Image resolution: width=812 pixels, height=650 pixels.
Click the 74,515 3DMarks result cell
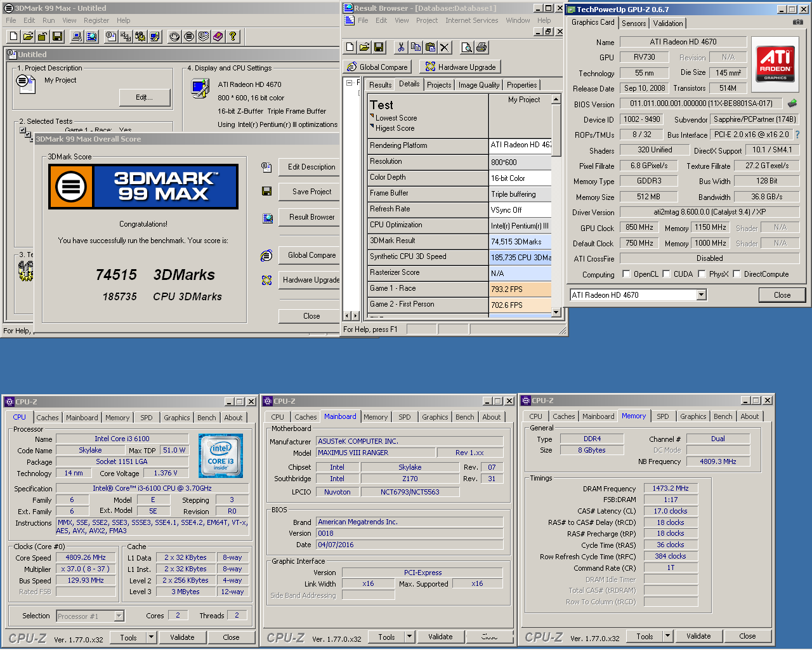[520, 242]
